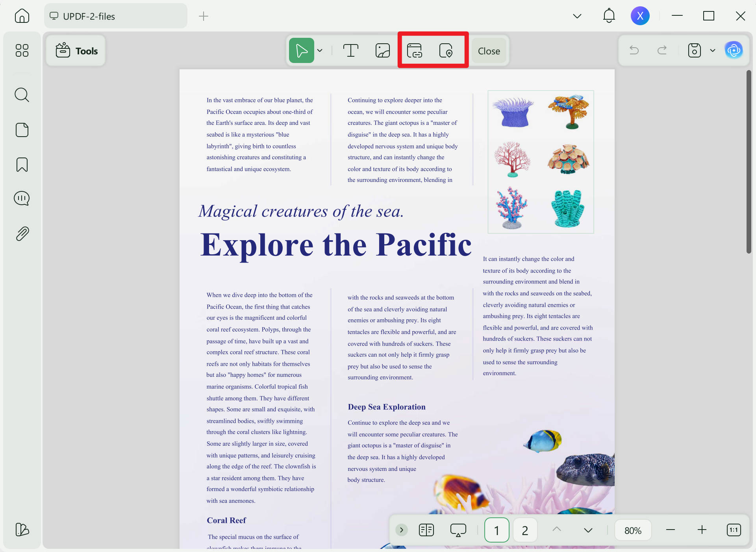Start slideshow presentation mode
This screenshot has height=552, width=756.
point(458,530)
